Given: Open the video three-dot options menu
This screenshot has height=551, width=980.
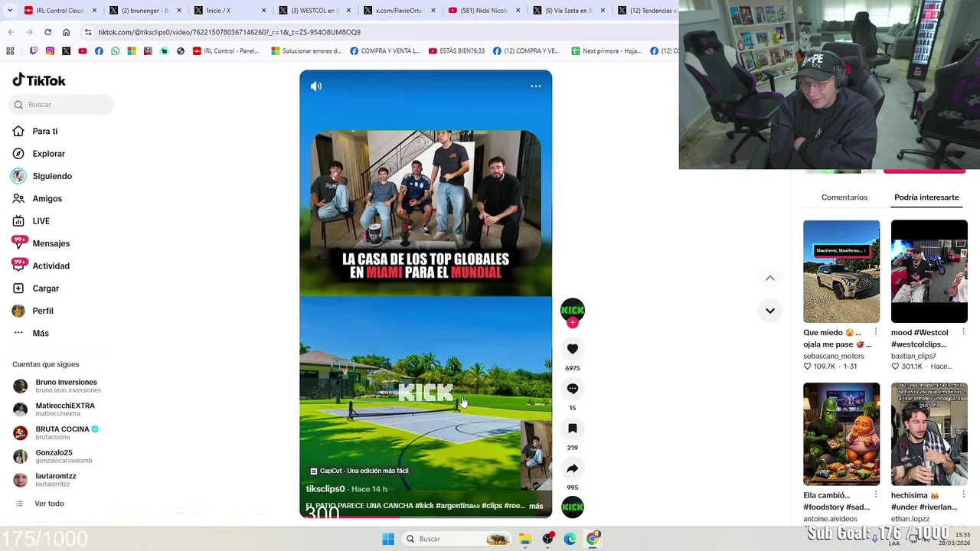Looking at the screenshot, I should coord(536,86).
